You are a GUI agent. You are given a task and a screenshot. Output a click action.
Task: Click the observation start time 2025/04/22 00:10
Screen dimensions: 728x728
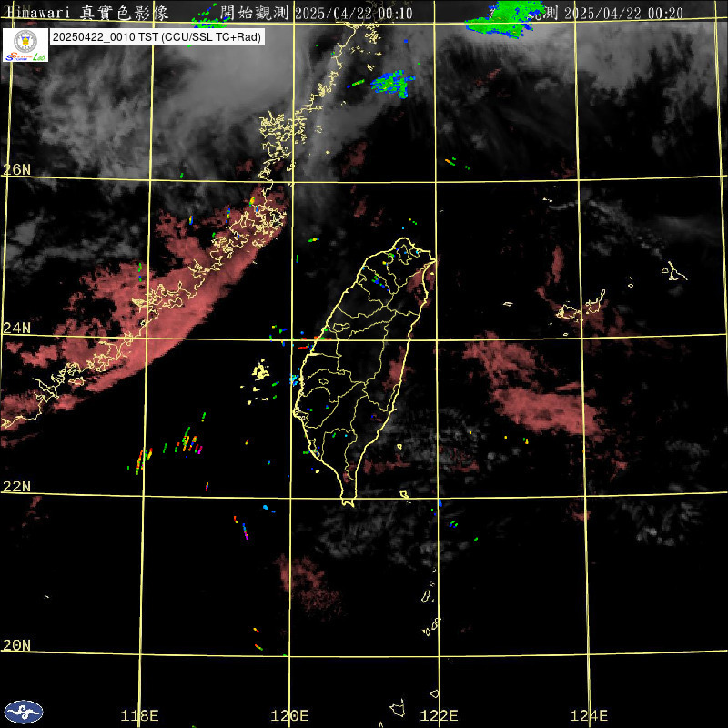point(354,13)
